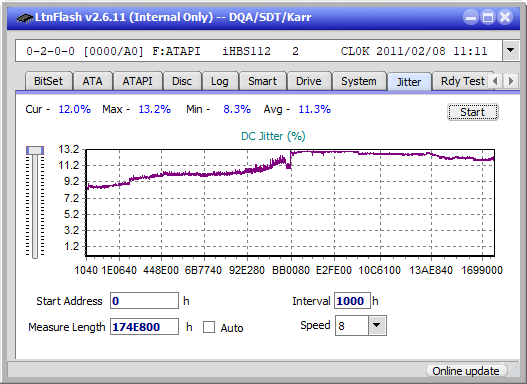The image size is (527, 384).
Task: Select the Jitter tab
Action: click(x=409, y=82)
